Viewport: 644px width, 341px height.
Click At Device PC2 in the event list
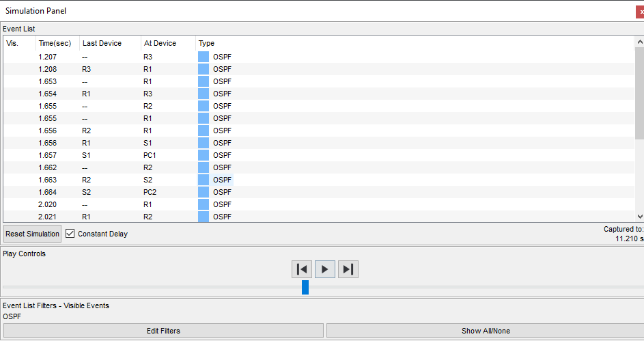click(150, 192)
